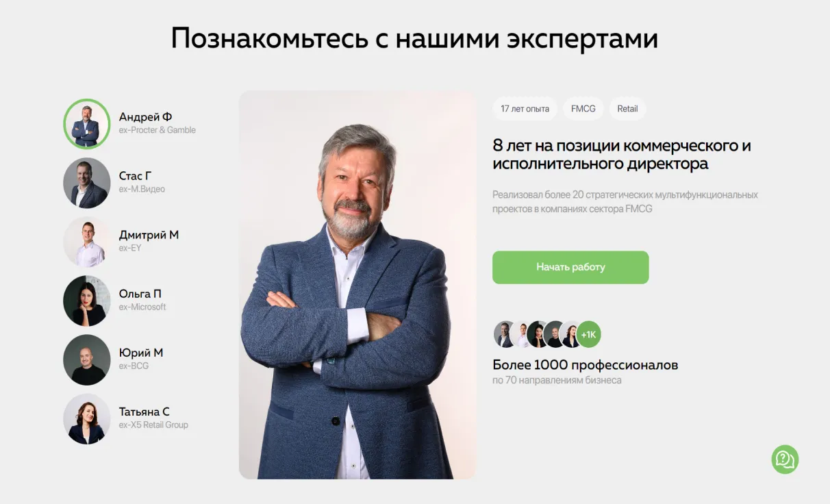
Task: Click the Retail tag
Action: pyautogui.click(x=627, y=109)
